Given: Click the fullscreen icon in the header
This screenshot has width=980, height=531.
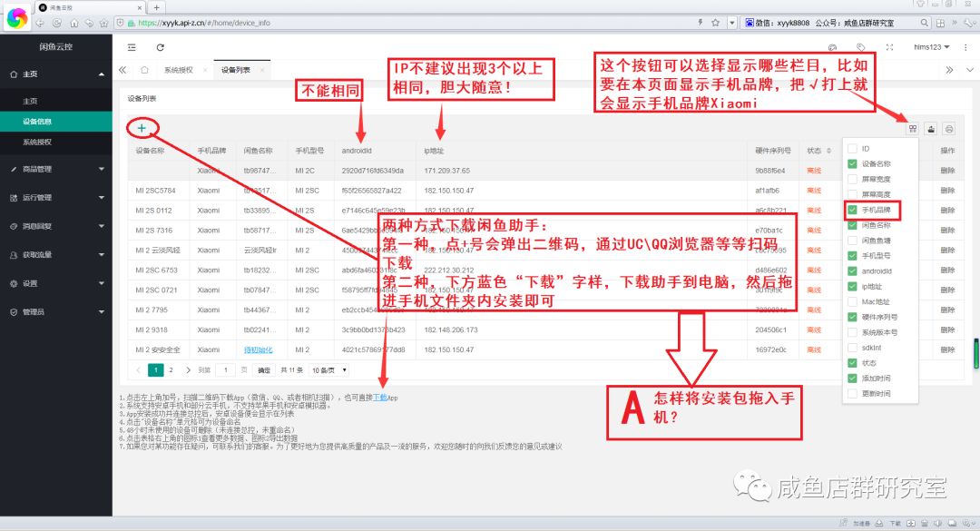Looking at the screenshot, I should (888, 47).
